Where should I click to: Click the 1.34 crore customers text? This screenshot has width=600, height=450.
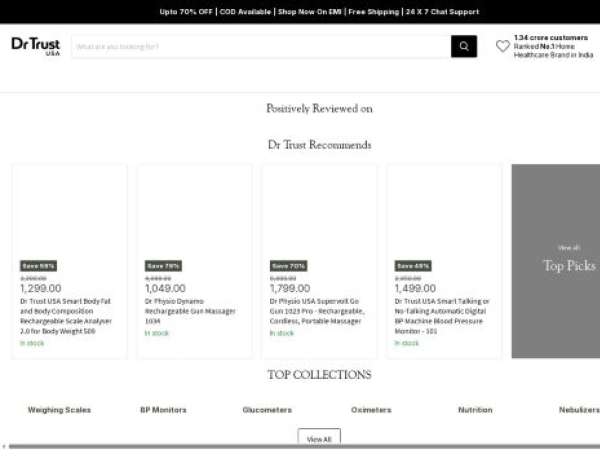click(x=551, y=38)
